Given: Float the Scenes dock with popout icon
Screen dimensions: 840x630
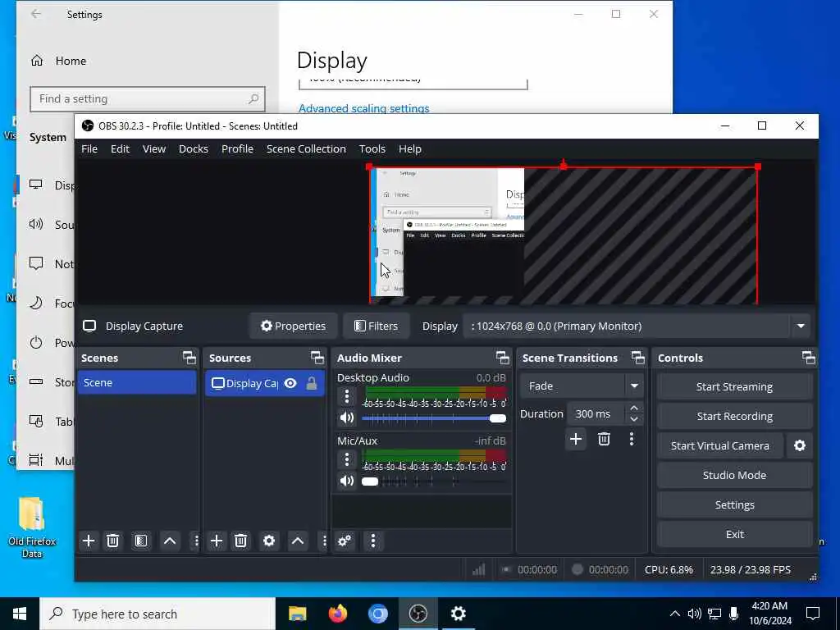Looking at the screenshot, I should [x=189, y=358].
